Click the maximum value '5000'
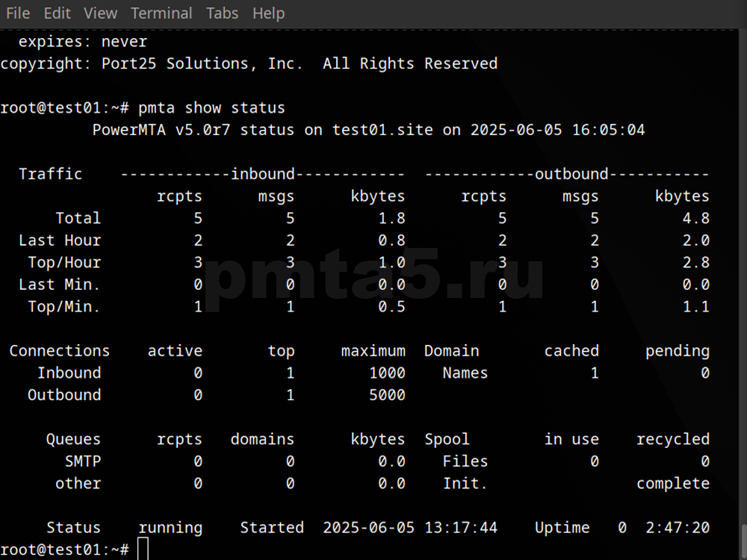Screen dimensions: 747x560 (387, 395)
